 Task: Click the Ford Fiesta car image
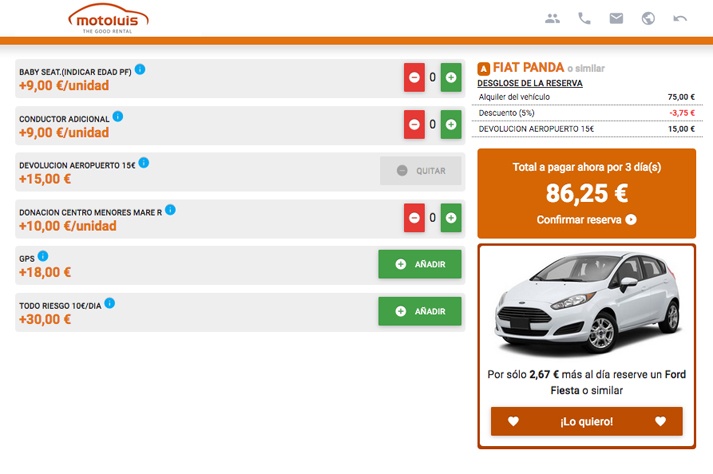[587, 303]
